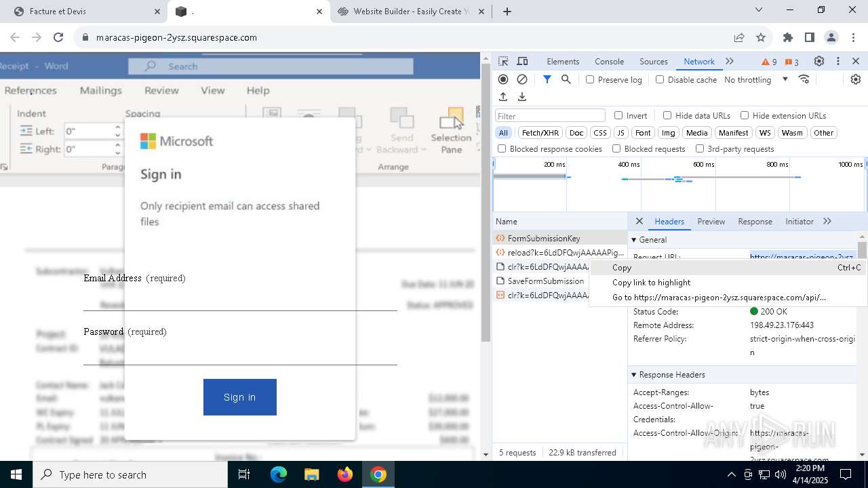The width and height of the screenshot is (868, 488).
Task: Open File Explorer from taskbar
Action: point(311,474)
